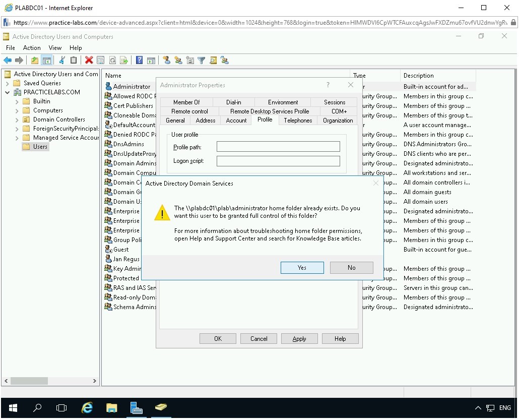Open Search on Windows taskbar
The image size is (519, 420).
37,408
